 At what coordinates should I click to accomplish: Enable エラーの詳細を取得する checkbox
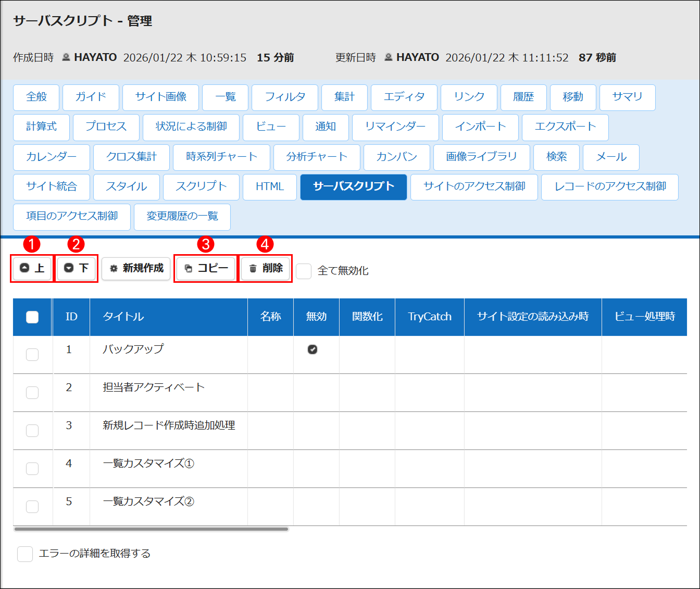pos(25,554)
